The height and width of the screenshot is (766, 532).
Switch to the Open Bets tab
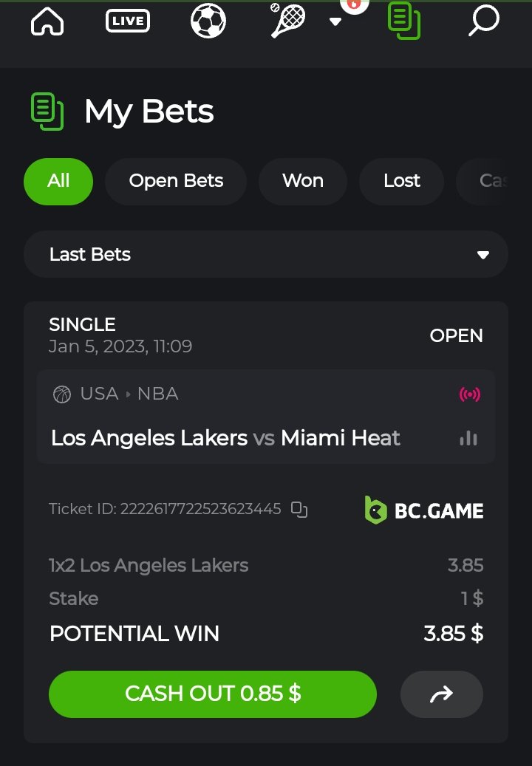pyautogui.click(x=176, y=181)
